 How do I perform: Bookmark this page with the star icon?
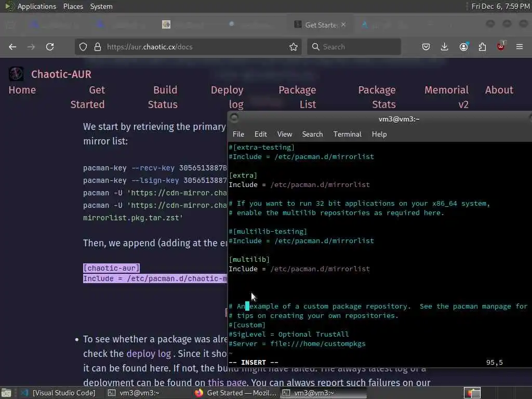click(294, 47)
